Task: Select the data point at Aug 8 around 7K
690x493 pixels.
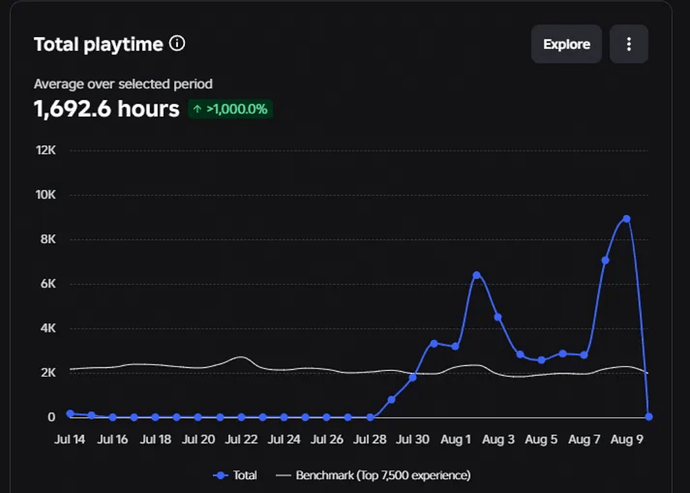Action: point(605,261)
